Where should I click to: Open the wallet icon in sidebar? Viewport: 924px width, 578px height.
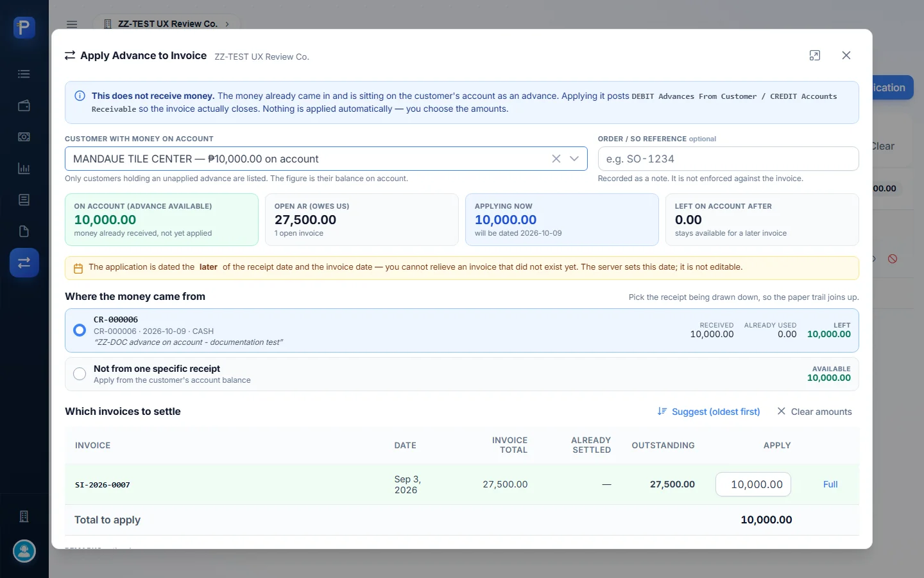tap(24, 105)
